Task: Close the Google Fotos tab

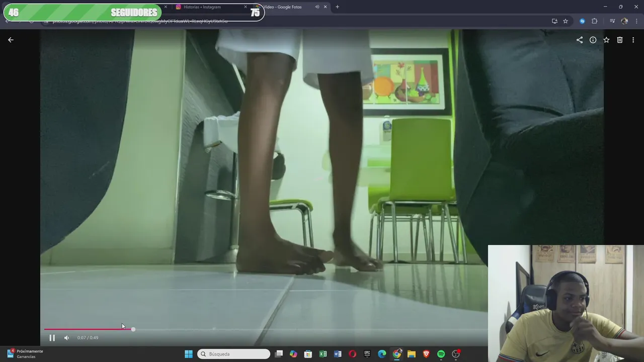Action: click(325, 7)
